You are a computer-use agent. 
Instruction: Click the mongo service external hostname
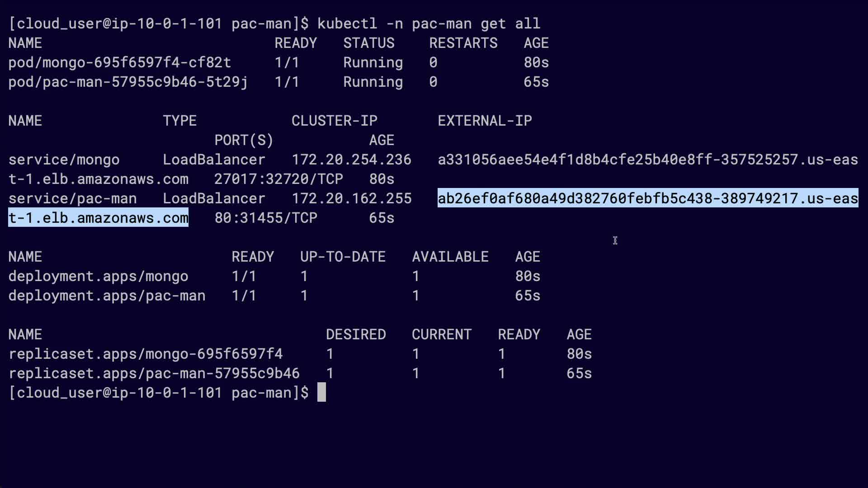click(x=647, y=160)
